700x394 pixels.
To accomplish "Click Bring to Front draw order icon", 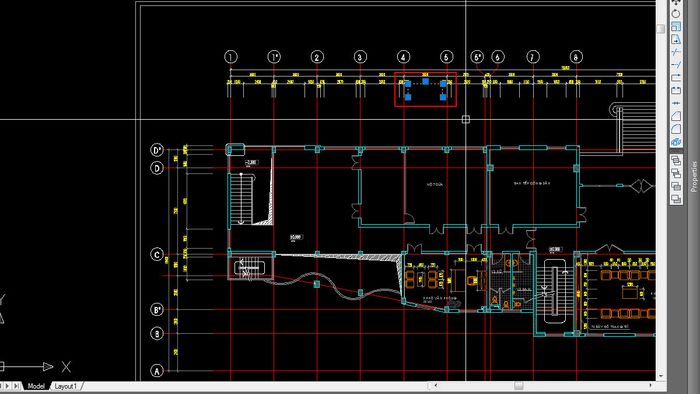I will (676, 160).
